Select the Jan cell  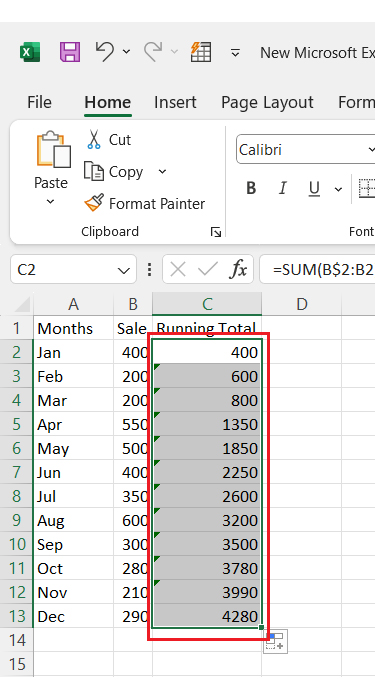pos(74,353)
